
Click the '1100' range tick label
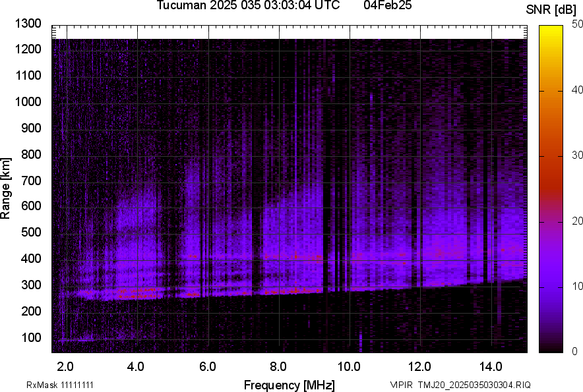coord(28,75)
